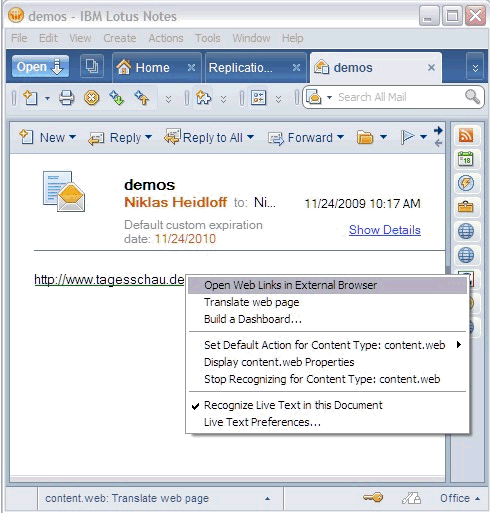Expand Set Default Action for Content Type submenu
Image resolution: width=490 pixels, height=513 pixels.
coord(328,345)
